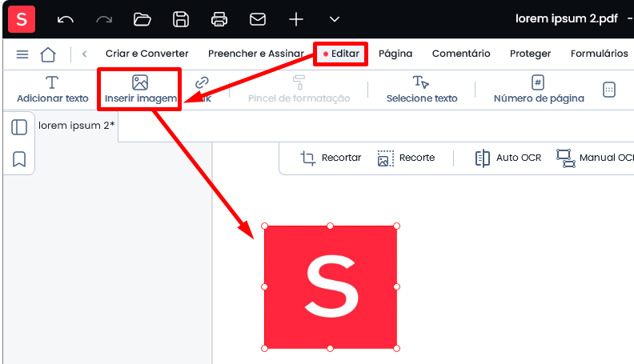This screenshot has width=634, height=364.
Task: Open the Formulários tab
Action: pyautogui.click(x=600, y=54)
